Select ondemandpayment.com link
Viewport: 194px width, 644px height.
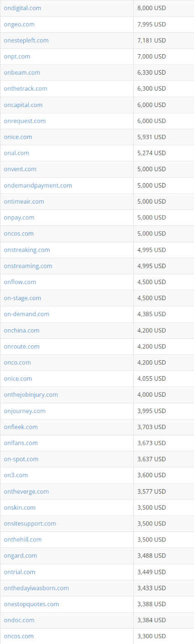pyautogui.click(x=38, y=185)
